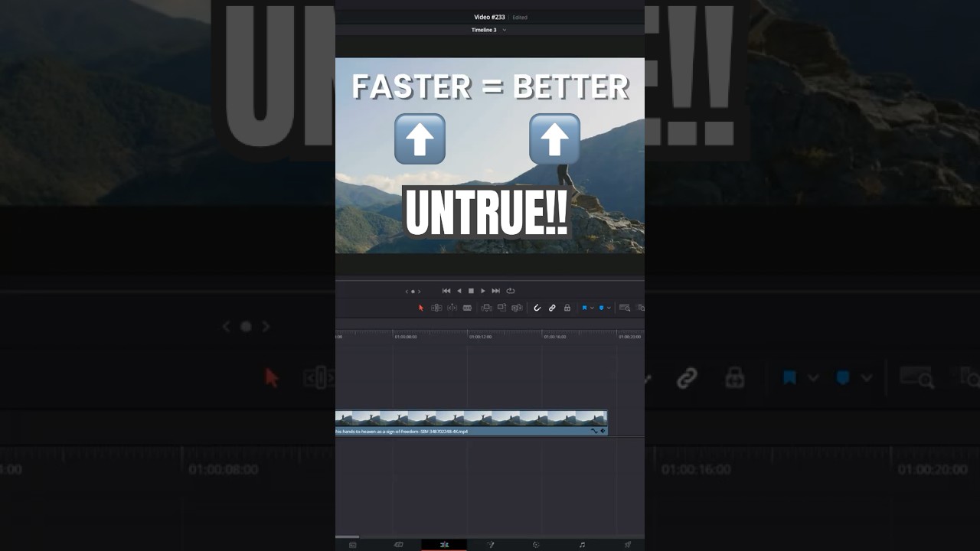The width and height of the screenshot is (980, 551).
Task: Open the Fusion page tab
Action: click(x=491, y=545)
